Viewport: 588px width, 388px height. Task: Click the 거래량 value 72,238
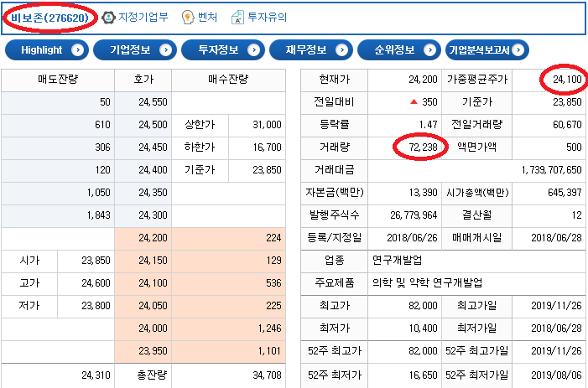coord(423,147)
